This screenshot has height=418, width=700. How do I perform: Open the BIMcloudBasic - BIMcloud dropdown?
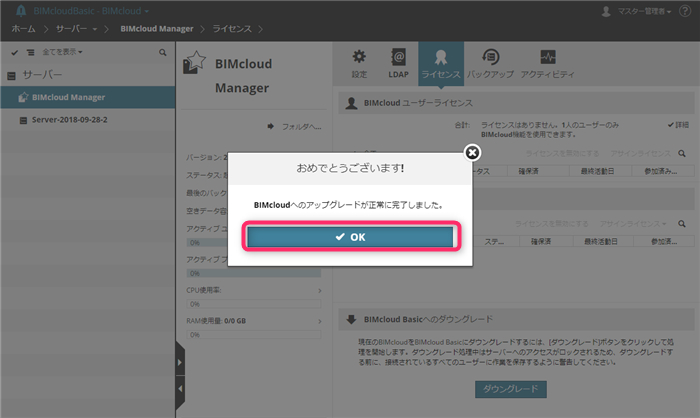click(x=91, y=11)
